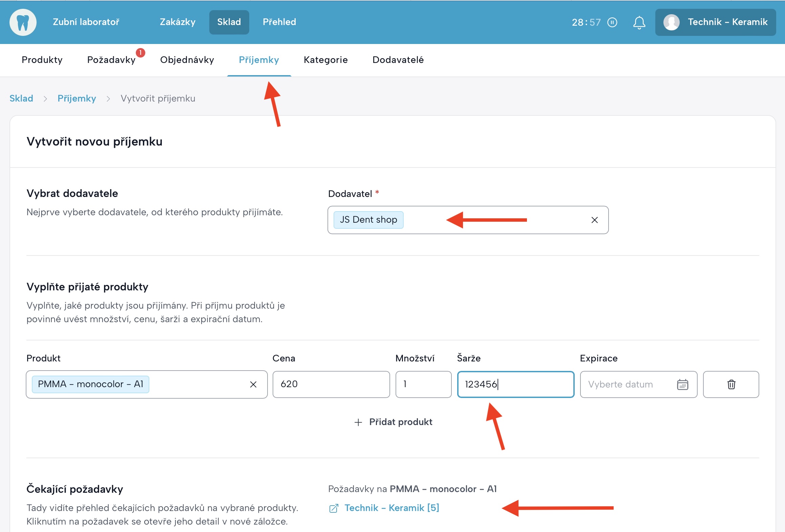Open the notifications bell
The height and width of the screenshot is (532, 785).
(639, 23)
